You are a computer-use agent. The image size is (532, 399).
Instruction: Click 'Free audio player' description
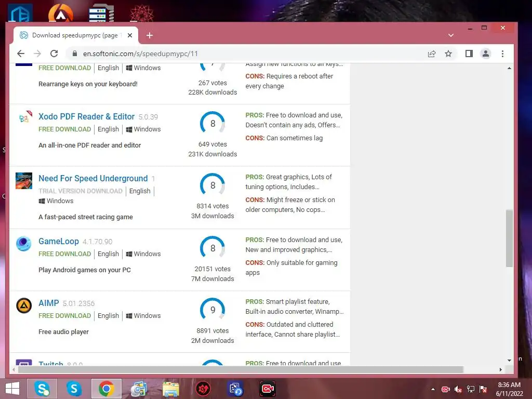pos(63,332)
